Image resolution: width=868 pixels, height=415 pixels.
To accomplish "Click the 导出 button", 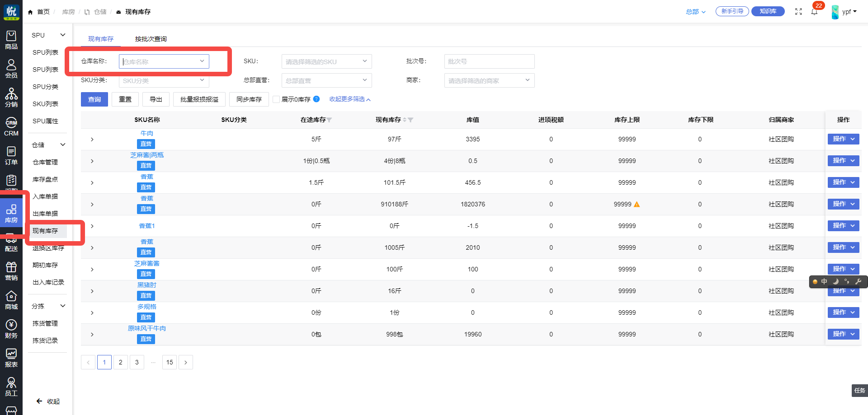I will click(x=156, y=99).
